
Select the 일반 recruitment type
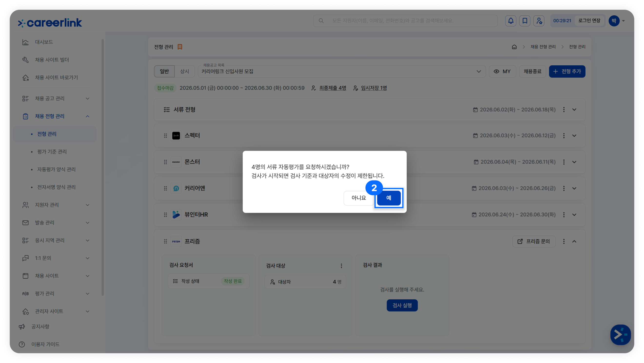point(164,71)
